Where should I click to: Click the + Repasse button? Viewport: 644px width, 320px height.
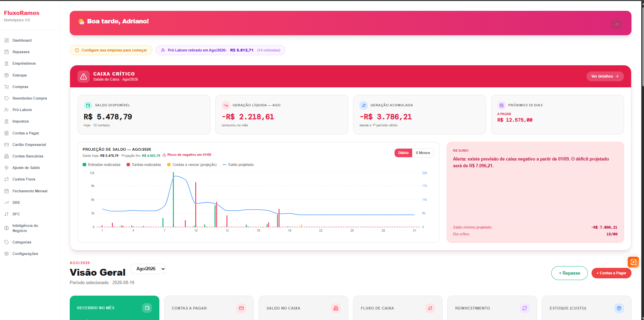(x=569, y=273)
